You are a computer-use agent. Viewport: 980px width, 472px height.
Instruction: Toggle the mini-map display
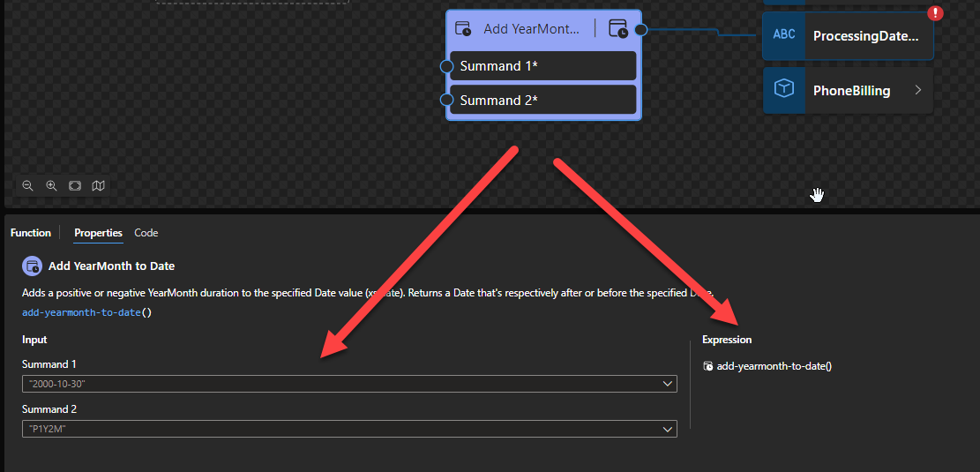tap(99, 185)
